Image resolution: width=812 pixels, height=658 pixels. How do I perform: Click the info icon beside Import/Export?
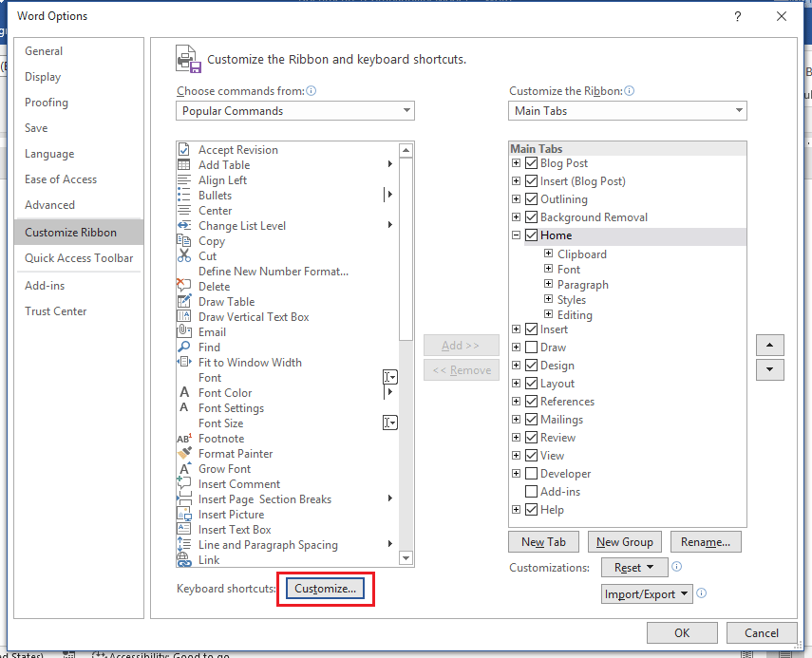tap(701, 592)
